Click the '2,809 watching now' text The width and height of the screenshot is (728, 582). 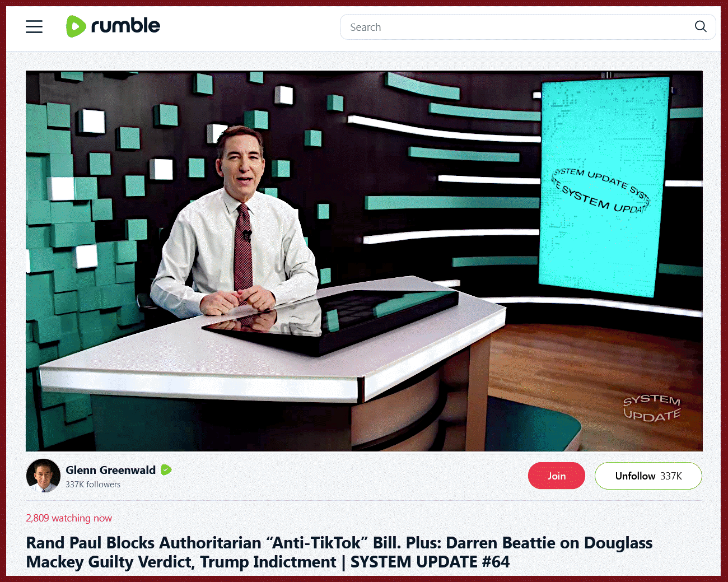[x=69, y=518]
